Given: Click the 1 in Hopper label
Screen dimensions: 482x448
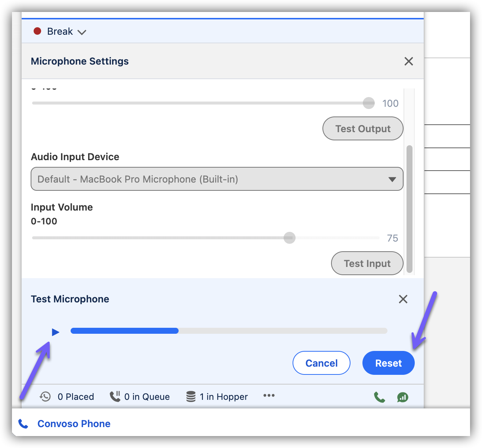Looking at the screenshot, I should (223, 397).
